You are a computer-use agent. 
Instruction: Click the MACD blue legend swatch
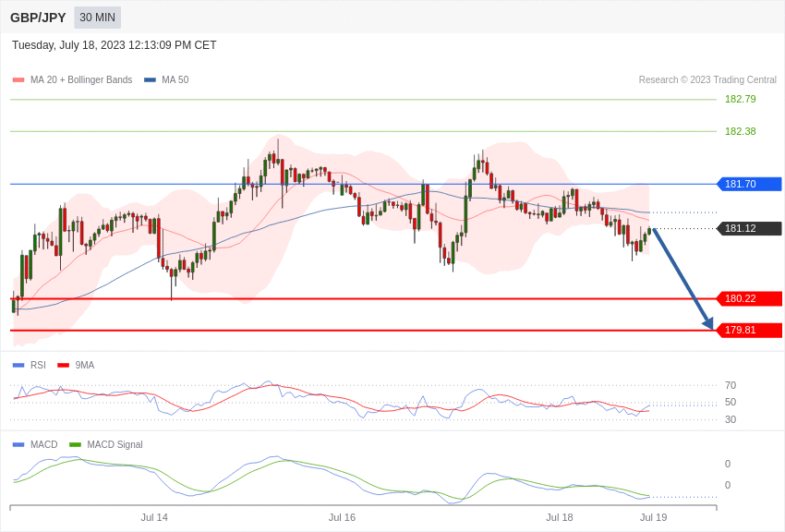(x=18, y=444)
